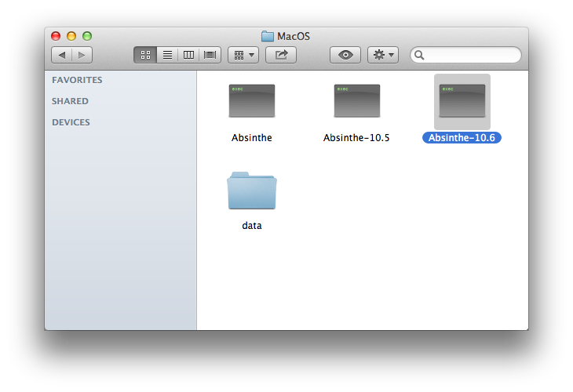Click the magnifying glass search icon
Viewport: 573px width, 392px height.
tap(419, 55)
